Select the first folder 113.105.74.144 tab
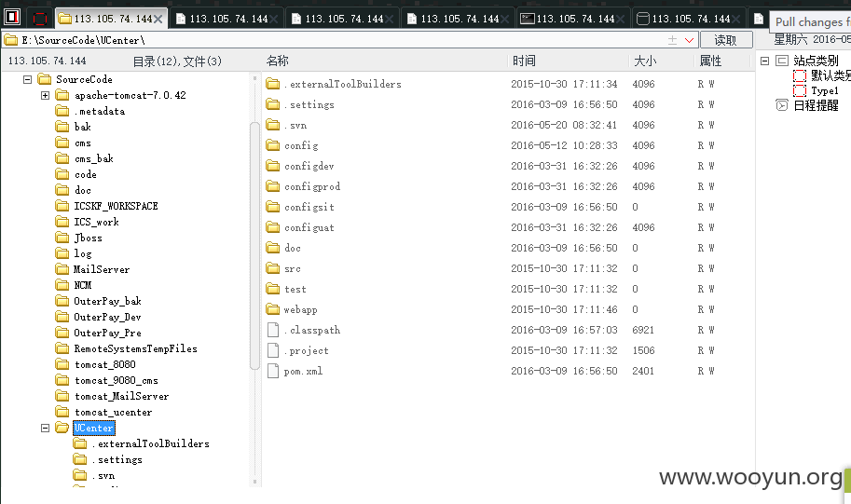This screenshot has height=504, width=851. click(x=111, y=19)
